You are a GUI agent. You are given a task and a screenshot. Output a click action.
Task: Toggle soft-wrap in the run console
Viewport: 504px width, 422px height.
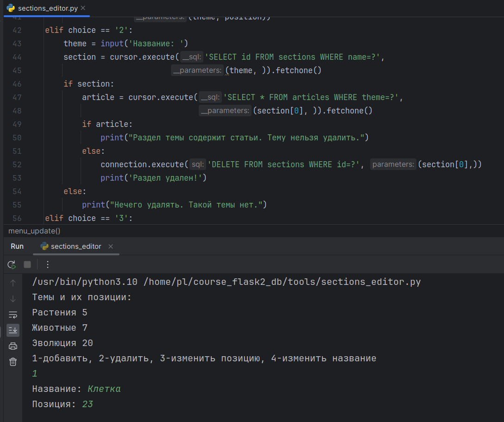[13, 315]
